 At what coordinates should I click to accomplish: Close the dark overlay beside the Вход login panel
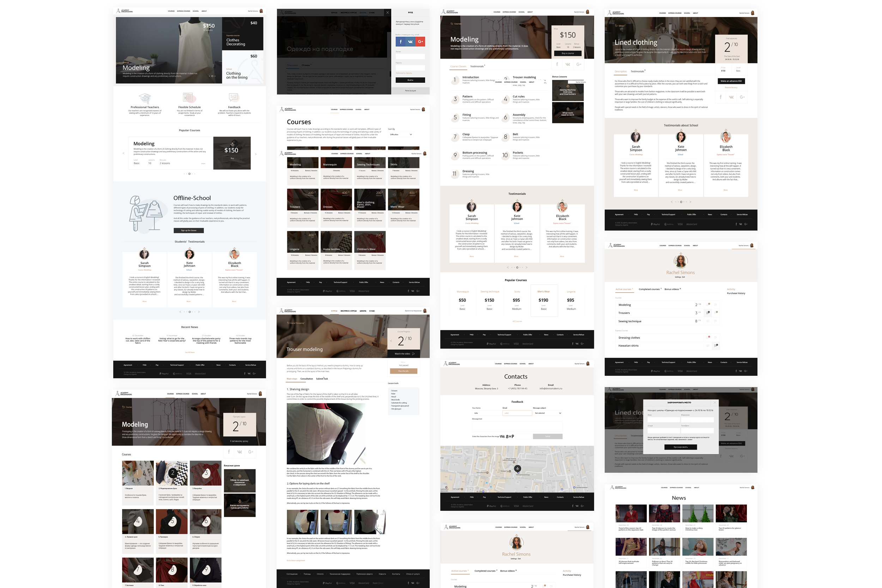pyautogui.click(x=388, y=12)
